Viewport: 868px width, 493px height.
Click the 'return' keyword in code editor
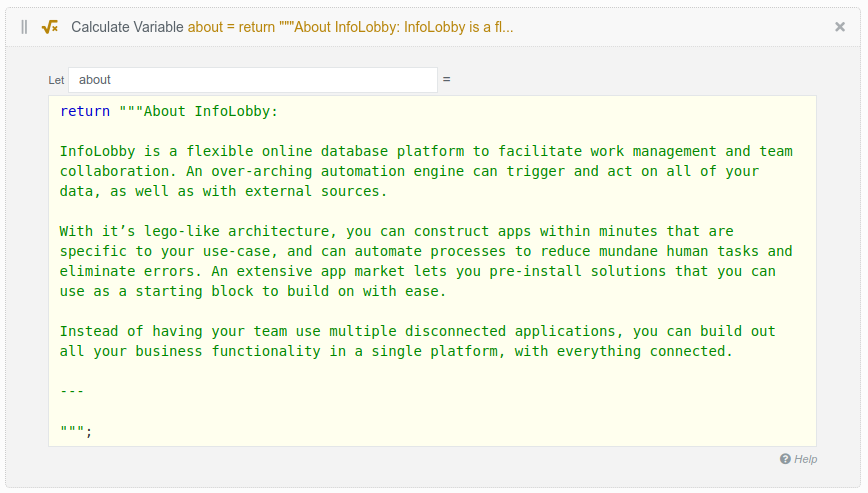[x=85, y=111]
